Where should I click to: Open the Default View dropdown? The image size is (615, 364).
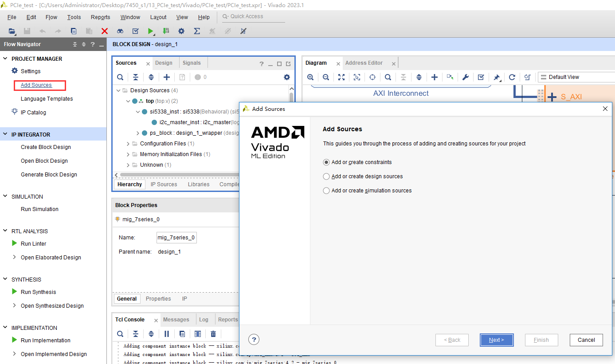576,77
